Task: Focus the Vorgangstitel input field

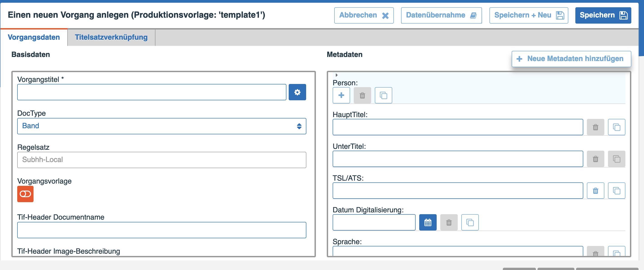Action: 152,92
